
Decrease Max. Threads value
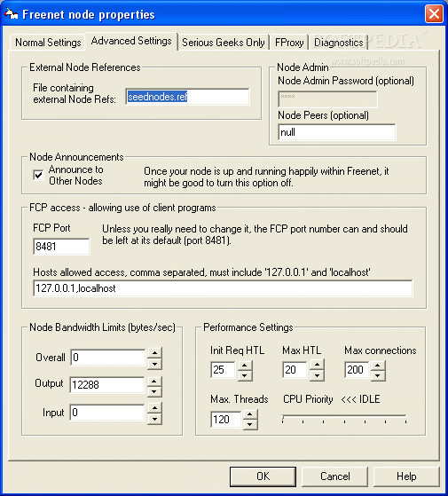tap(250, 424)
